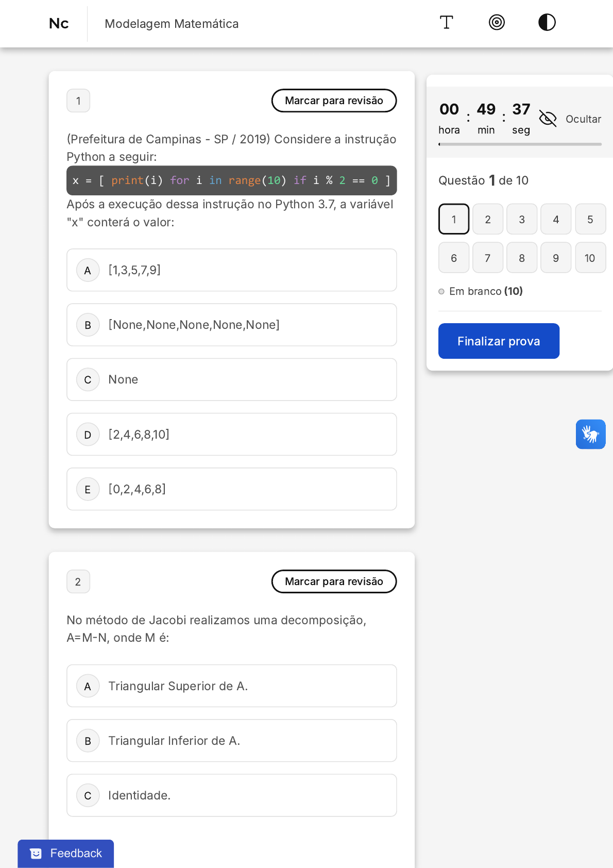This screenshot has height=868, width=613.
Task: Click the text size T icon
Action: (x=446, y=23)
